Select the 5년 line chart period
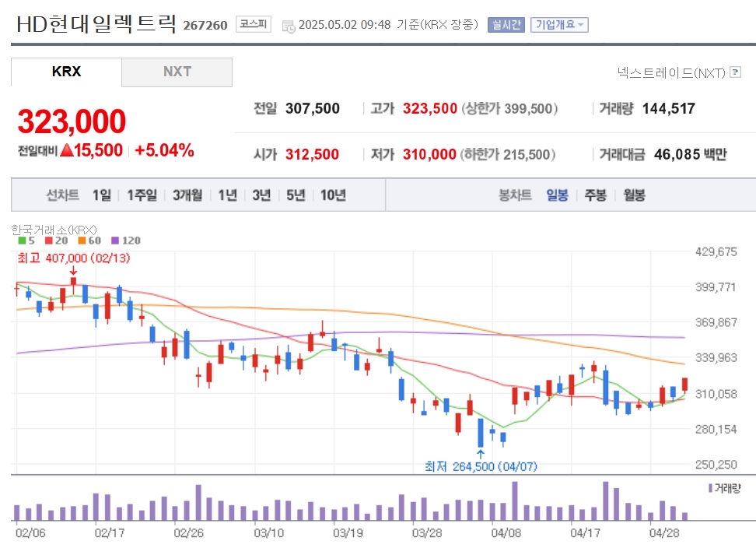The width and height of the screenshot is (756, 555). coord(296,195)
